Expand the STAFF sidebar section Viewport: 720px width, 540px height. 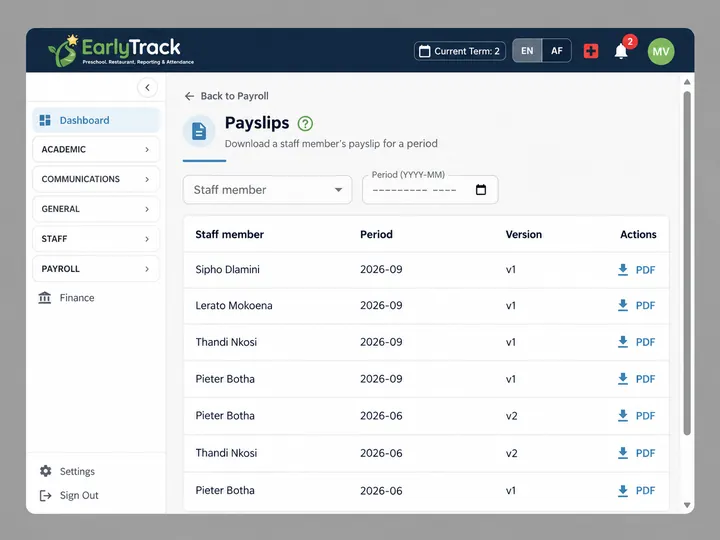[x=96, y=239]
